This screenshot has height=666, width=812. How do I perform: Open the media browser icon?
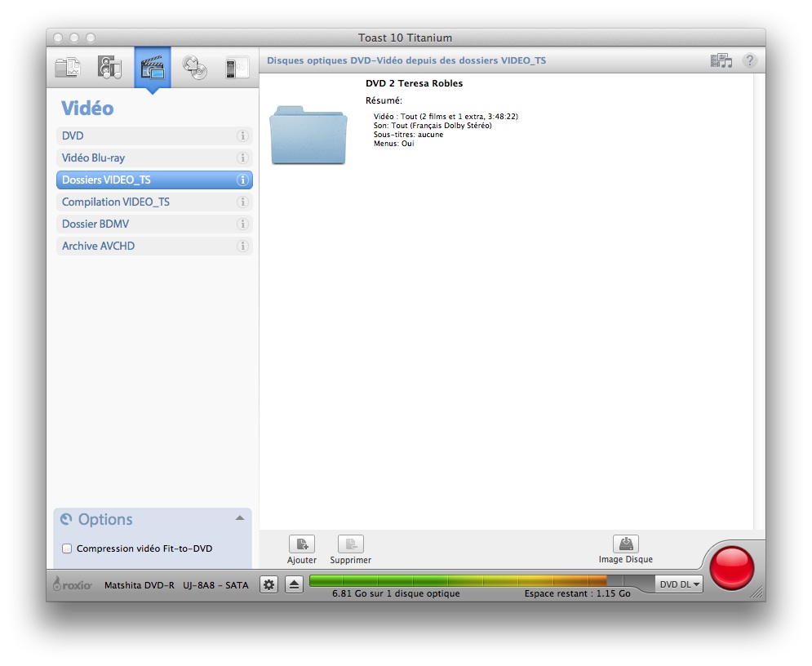tap(721, 61)
